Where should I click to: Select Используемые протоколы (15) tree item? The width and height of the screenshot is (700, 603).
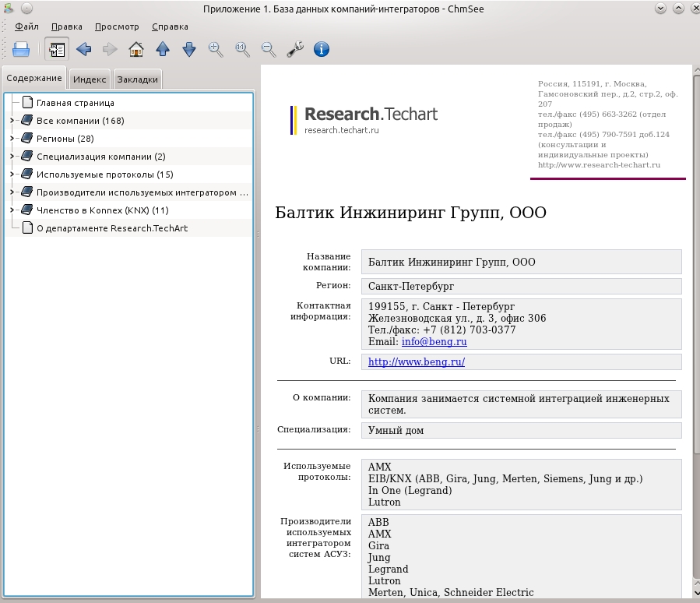coord(105,175)
